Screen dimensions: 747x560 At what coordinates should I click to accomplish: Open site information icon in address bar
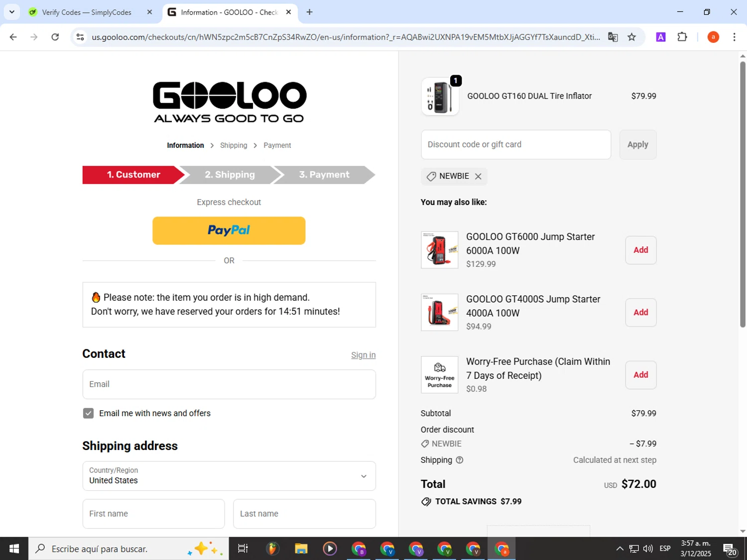[80, 37]
